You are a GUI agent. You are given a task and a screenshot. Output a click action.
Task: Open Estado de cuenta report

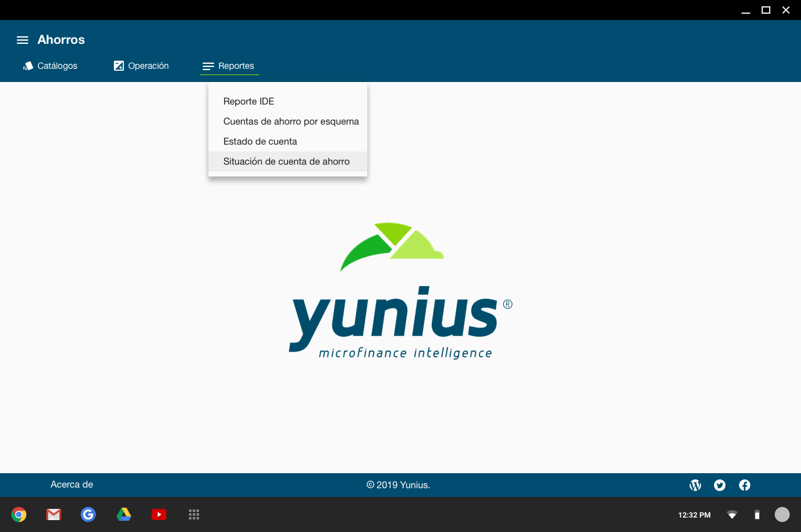click(x=260, y=141)
